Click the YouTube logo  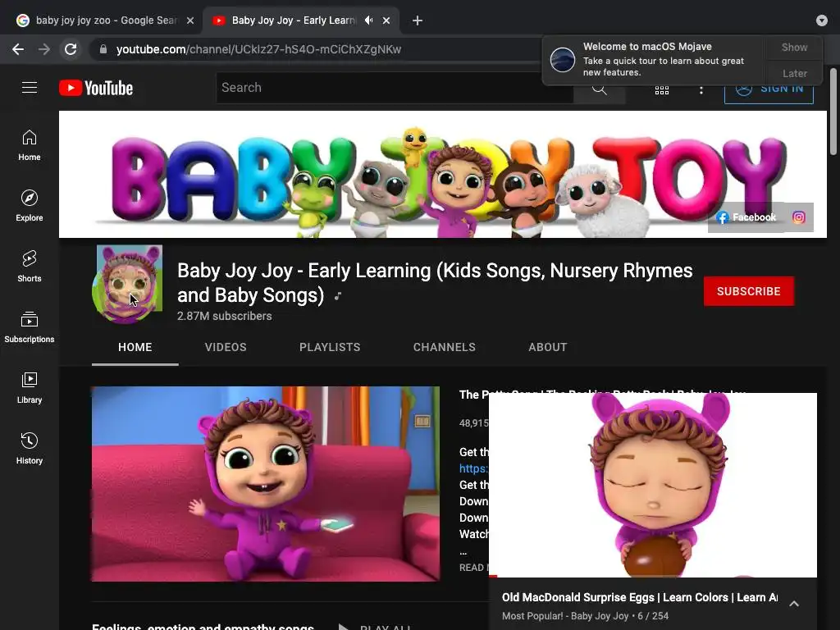[x=96, y=88]
